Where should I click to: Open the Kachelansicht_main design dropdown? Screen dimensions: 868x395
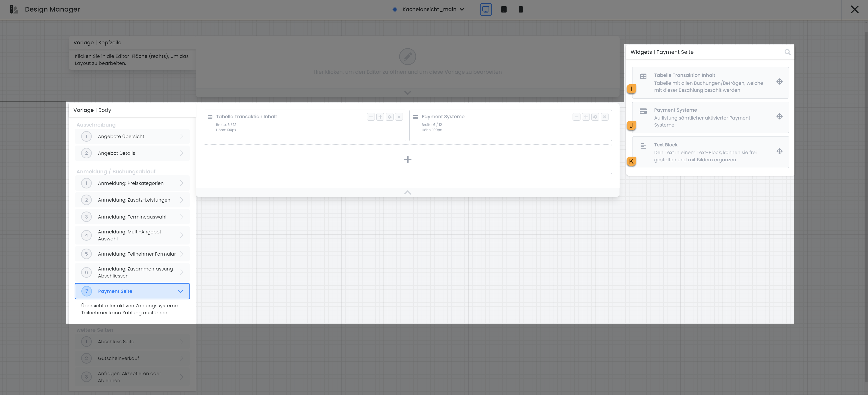pyautogui.click(x=433, y=9)
